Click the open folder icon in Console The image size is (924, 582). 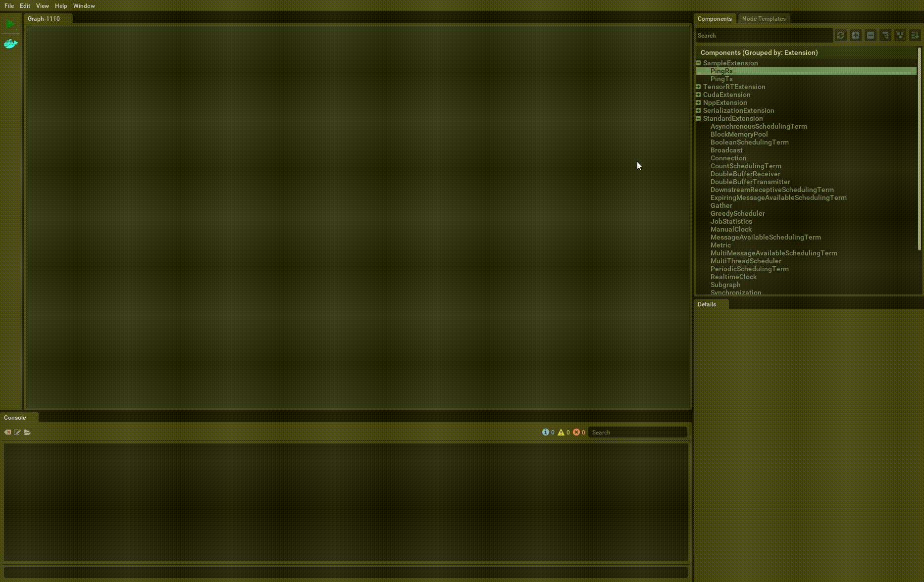(27, 433)
